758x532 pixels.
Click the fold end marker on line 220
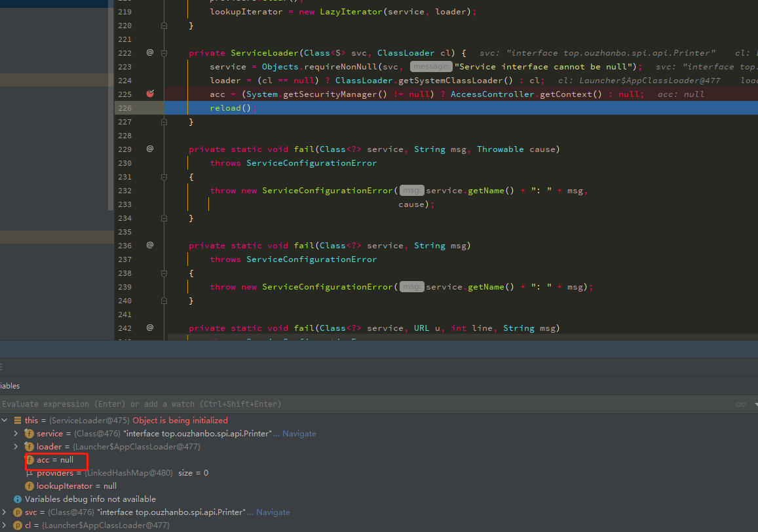pyautogui.click(x=164, y=25)
